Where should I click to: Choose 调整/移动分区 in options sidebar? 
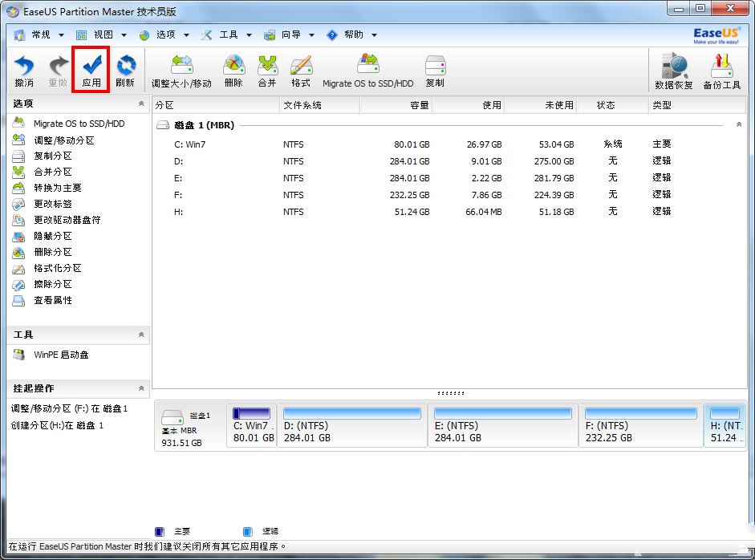(54, 140)
